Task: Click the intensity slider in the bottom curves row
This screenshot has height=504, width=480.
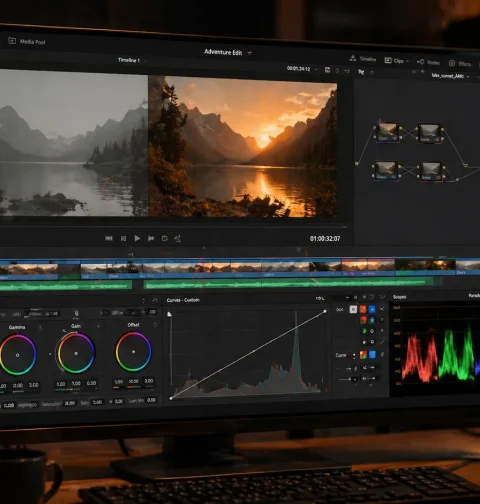Action: point(346,379)
